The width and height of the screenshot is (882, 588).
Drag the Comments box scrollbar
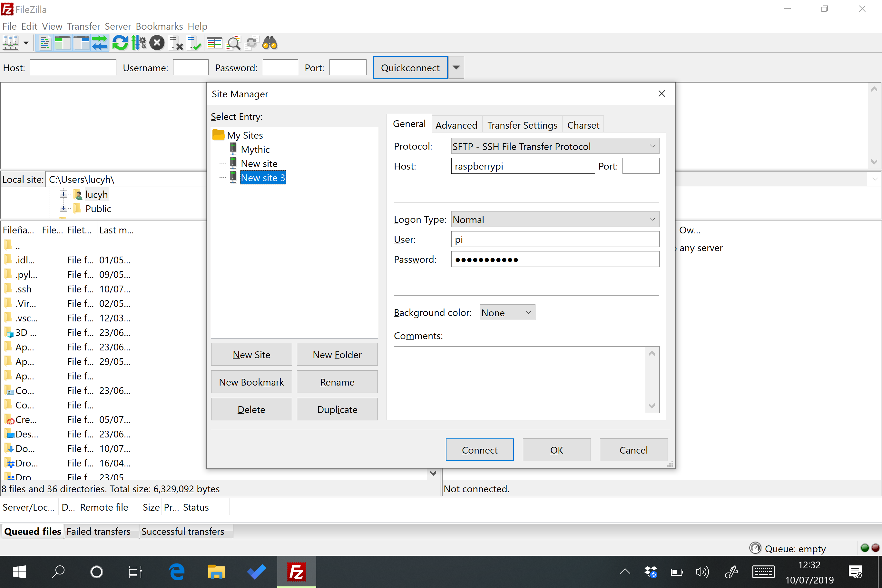tap(652, 377)
